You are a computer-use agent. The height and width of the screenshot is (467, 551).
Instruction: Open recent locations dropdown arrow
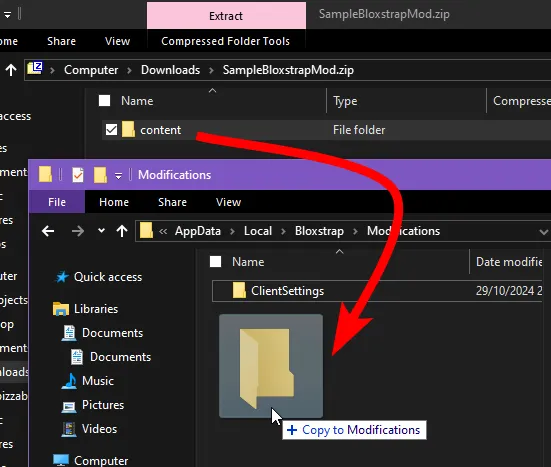(101, 231)
